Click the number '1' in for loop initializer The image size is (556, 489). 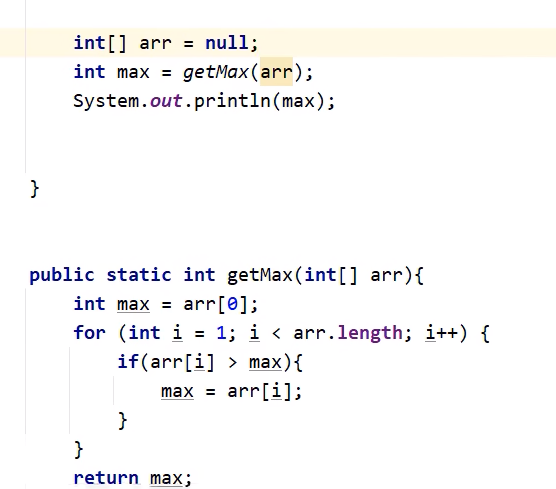coord(221,333)
